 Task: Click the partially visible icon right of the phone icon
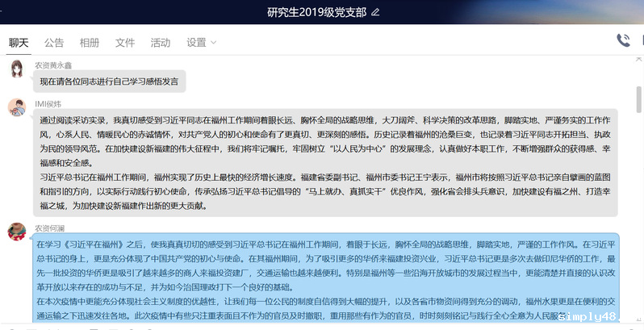[641, 40]
